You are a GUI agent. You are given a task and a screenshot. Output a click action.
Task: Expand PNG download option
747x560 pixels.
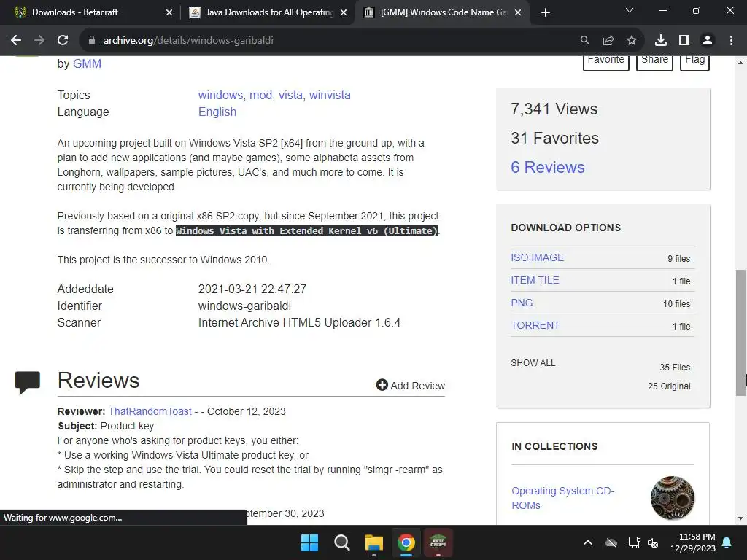coord(522,303)
